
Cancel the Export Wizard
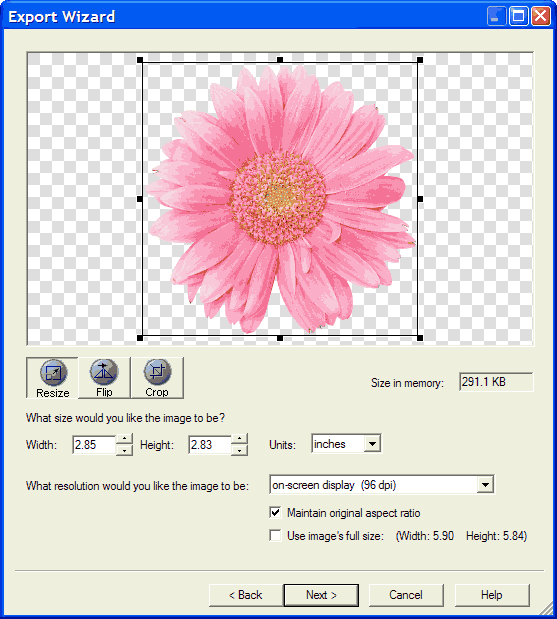click(406, 595)
